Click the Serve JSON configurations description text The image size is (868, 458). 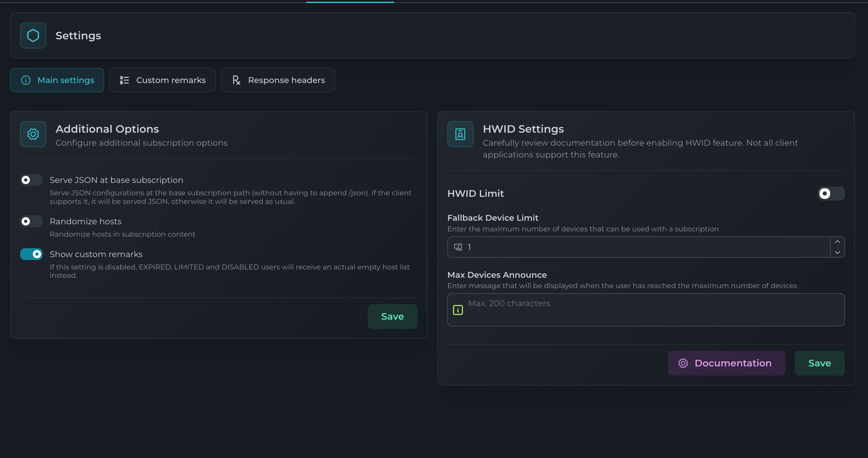pos(231,197)
